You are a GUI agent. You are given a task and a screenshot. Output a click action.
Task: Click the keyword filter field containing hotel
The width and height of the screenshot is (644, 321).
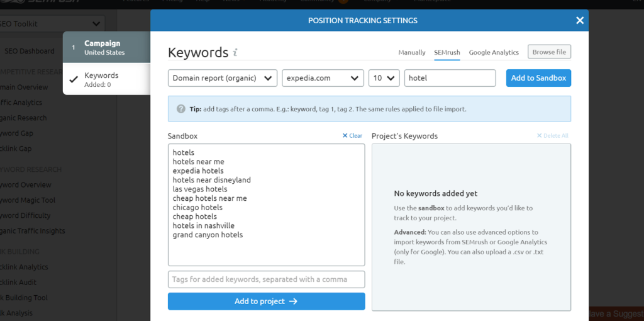point(450,78)
